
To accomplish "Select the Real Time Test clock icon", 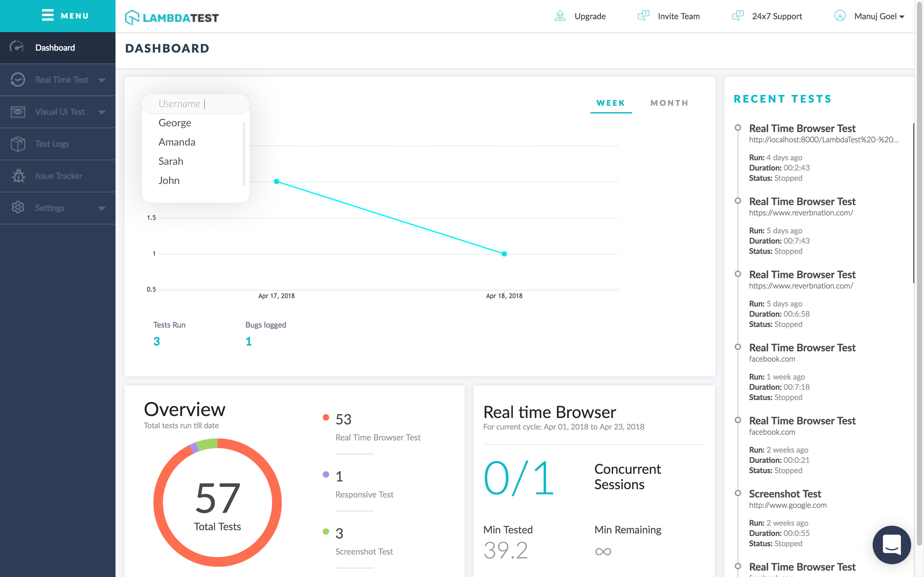I will [x=18, y=79].
